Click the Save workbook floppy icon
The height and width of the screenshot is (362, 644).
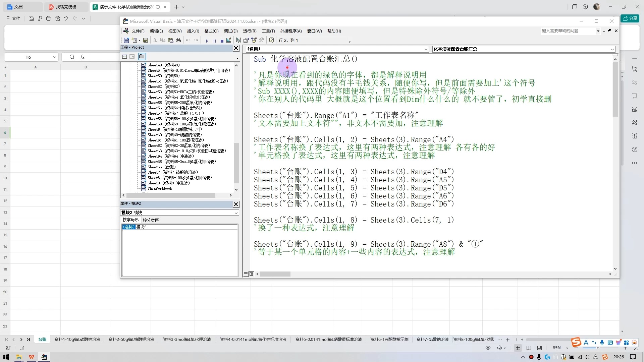tap(146, 41)
